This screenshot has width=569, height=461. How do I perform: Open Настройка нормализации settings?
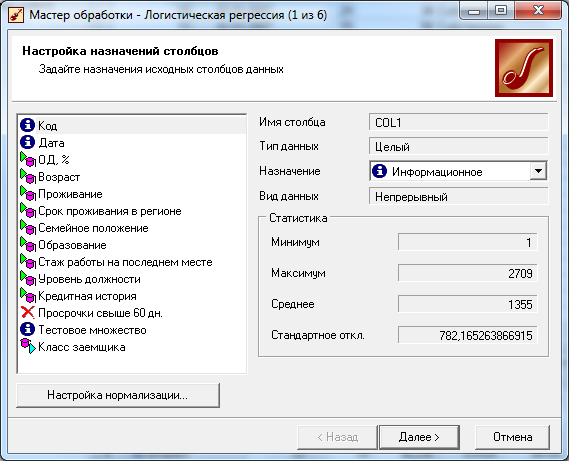tap(118, 395)
